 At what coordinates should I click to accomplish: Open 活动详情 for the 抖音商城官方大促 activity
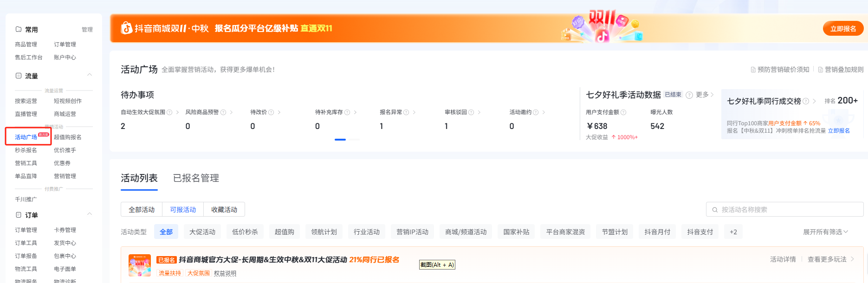click(x=783, y=259)
